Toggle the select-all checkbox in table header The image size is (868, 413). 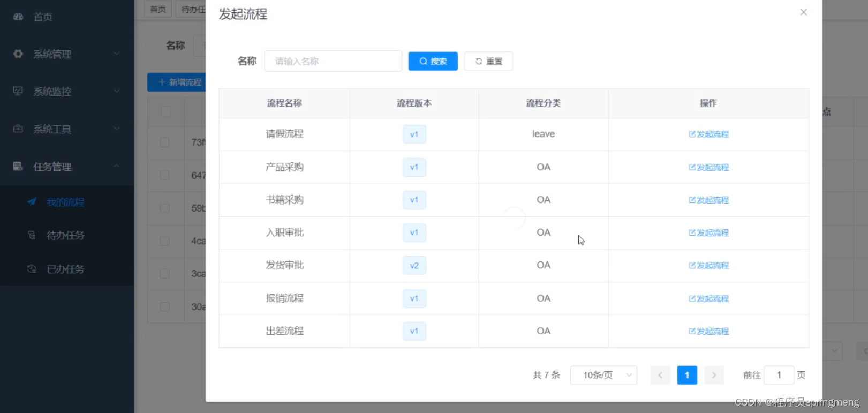[165, 111]
